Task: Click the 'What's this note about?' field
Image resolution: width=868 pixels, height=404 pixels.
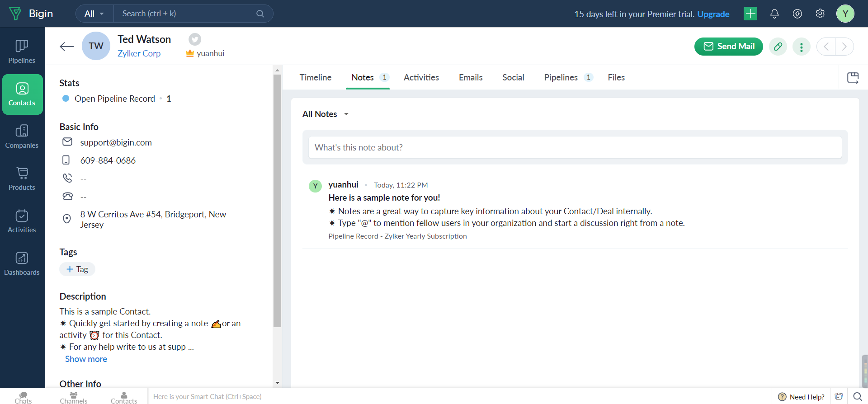Action: click(x=575, y=148)
